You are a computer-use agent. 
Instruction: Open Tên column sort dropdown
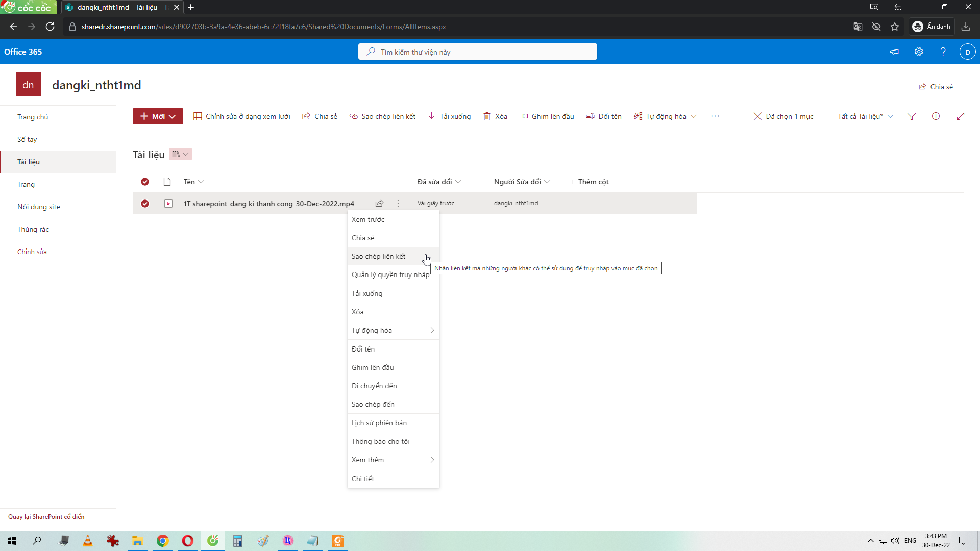(194, 182)
